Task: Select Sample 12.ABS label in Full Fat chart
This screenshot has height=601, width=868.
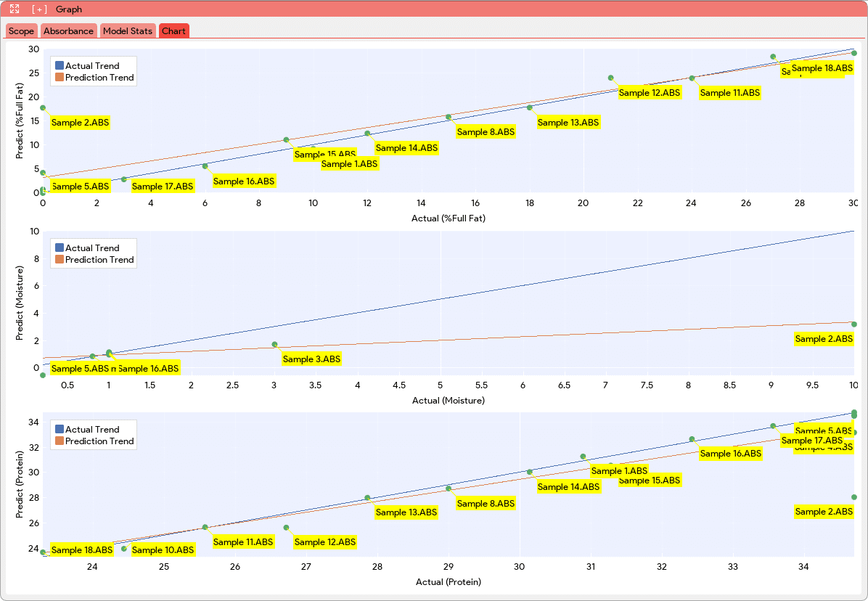Action: point(650,93)
